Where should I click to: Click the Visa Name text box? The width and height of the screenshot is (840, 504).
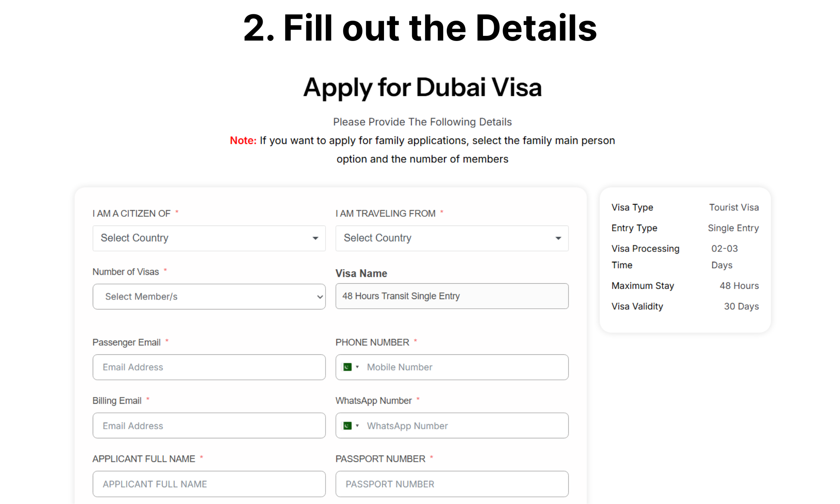coord(452,296)
